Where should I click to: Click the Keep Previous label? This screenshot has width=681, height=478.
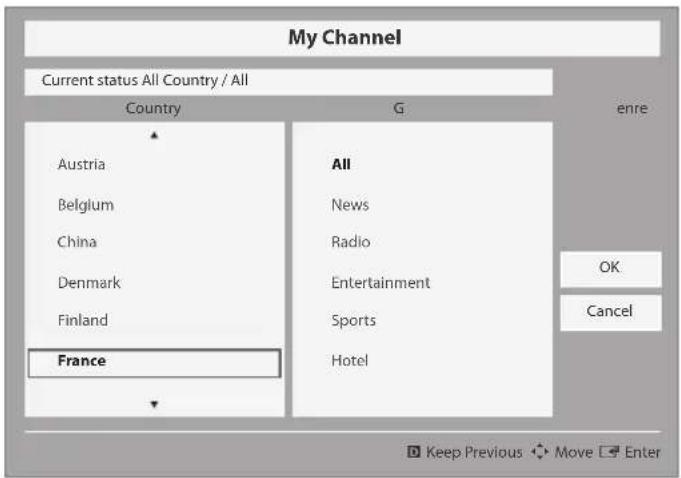point(474,452)
